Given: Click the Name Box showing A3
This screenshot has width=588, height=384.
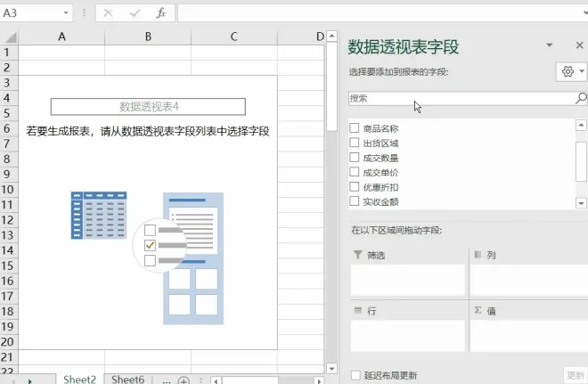Looking at the screenshot, I should 31,13.
